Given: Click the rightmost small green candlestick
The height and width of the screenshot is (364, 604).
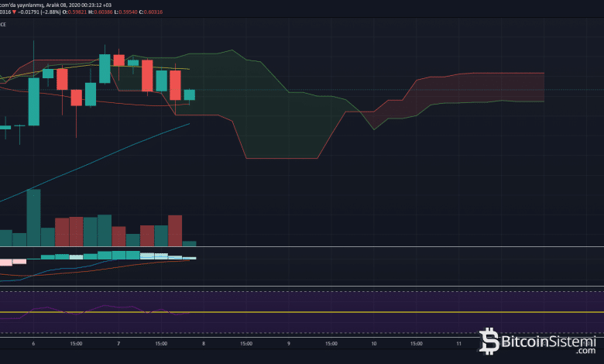Looking at the screenshot, I should [189, 94].
